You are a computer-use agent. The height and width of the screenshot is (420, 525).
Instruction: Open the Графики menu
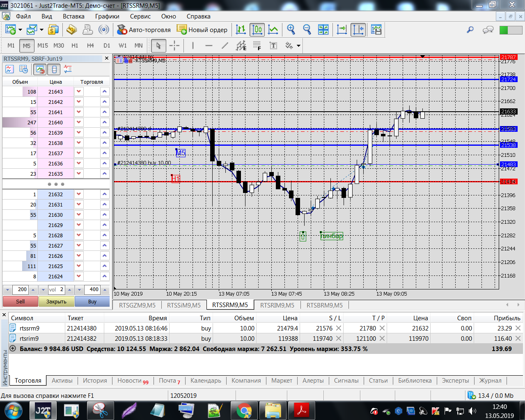point(107,16)
